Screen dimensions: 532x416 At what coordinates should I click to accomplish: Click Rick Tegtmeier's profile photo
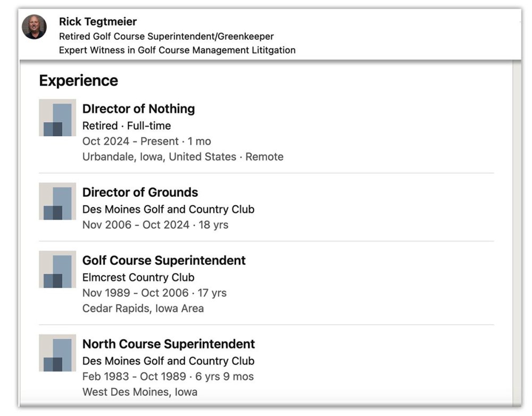point(34,27)
